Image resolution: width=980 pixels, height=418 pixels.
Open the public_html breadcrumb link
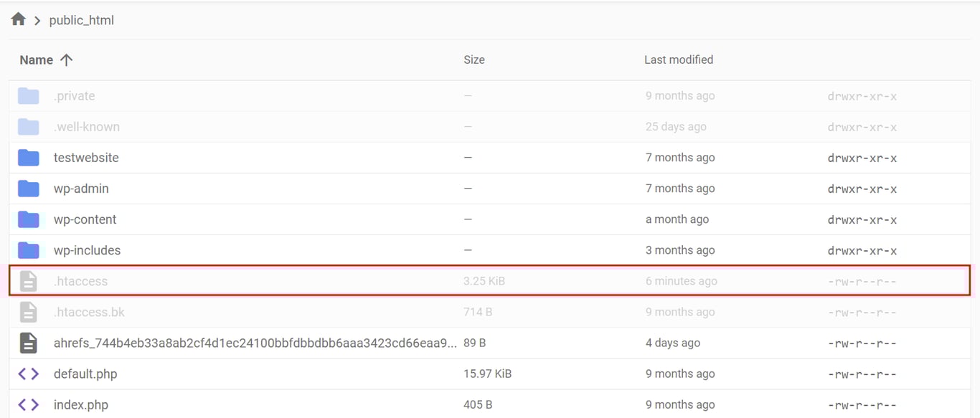pos(80,19)
